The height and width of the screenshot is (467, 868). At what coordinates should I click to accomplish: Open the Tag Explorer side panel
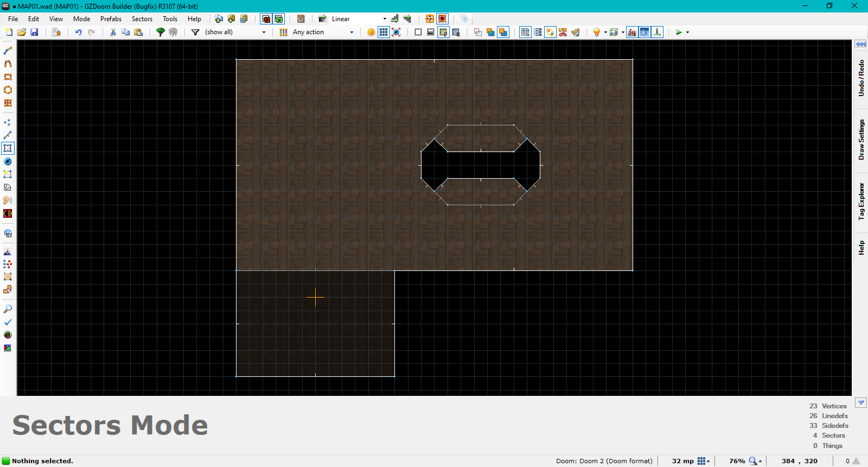click(x=861, y=201)
